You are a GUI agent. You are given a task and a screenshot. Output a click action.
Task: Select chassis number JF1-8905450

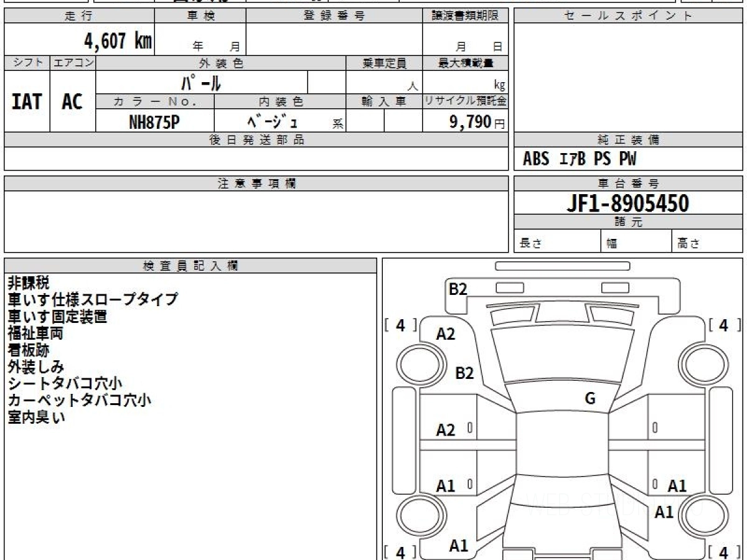(x=627, y=203)
